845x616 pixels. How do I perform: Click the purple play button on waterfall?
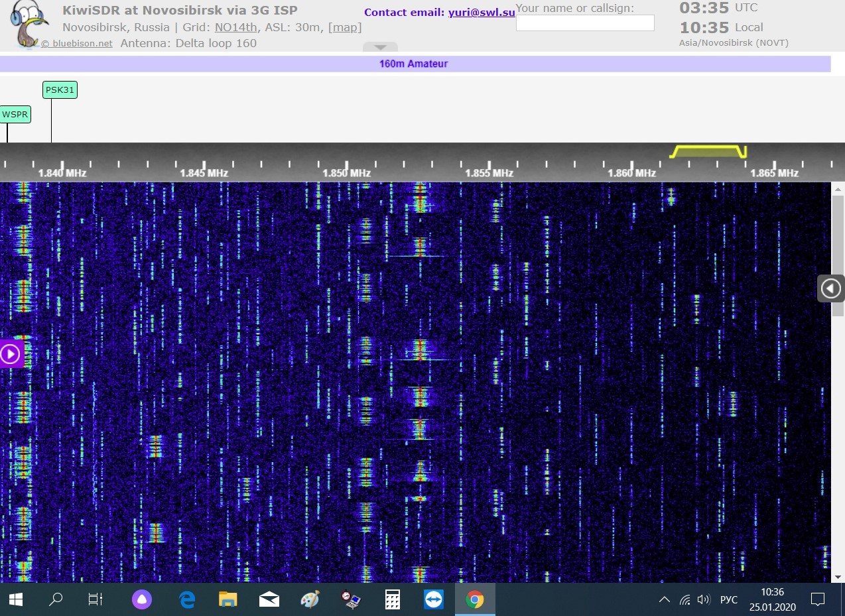(11, 354)
